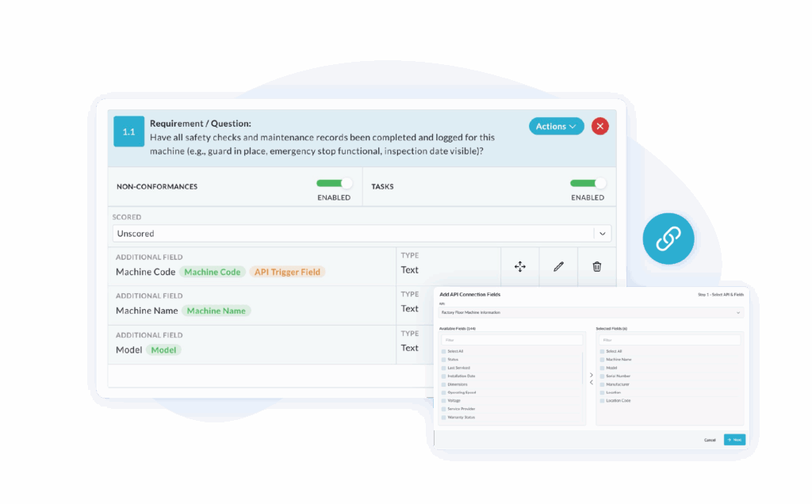
Task: Click the Next button in dialog
Action: click(734, 440)
